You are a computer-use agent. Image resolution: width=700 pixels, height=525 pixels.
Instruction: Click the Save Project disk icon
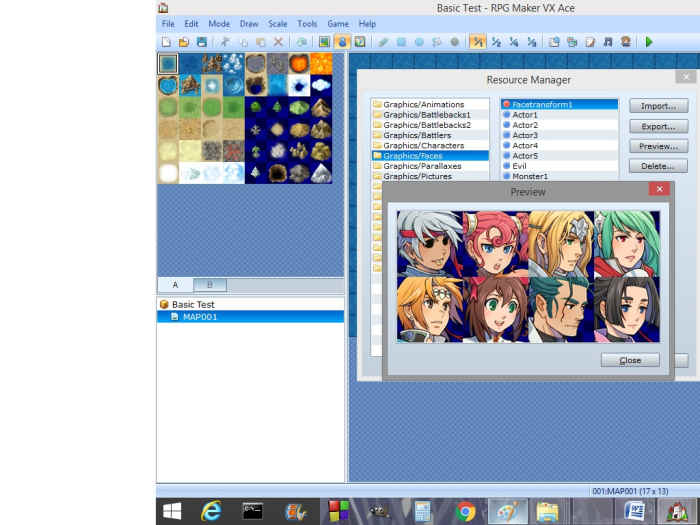[201, 42]
